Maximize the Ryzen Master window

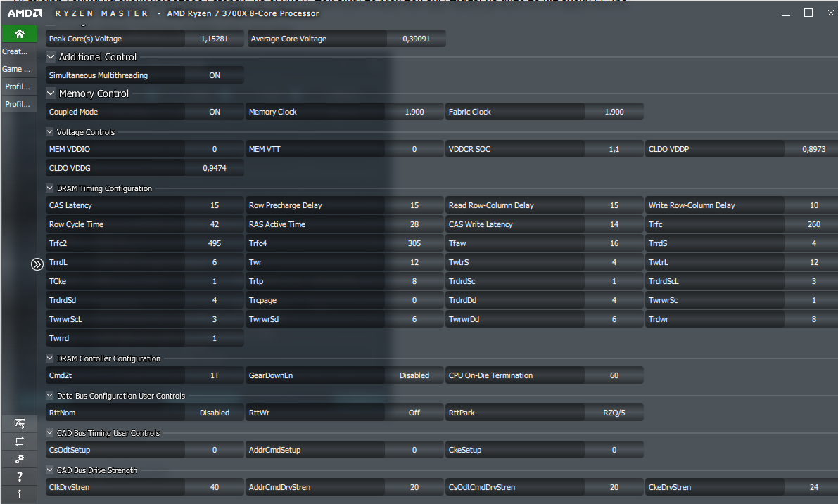click(808, 13)
